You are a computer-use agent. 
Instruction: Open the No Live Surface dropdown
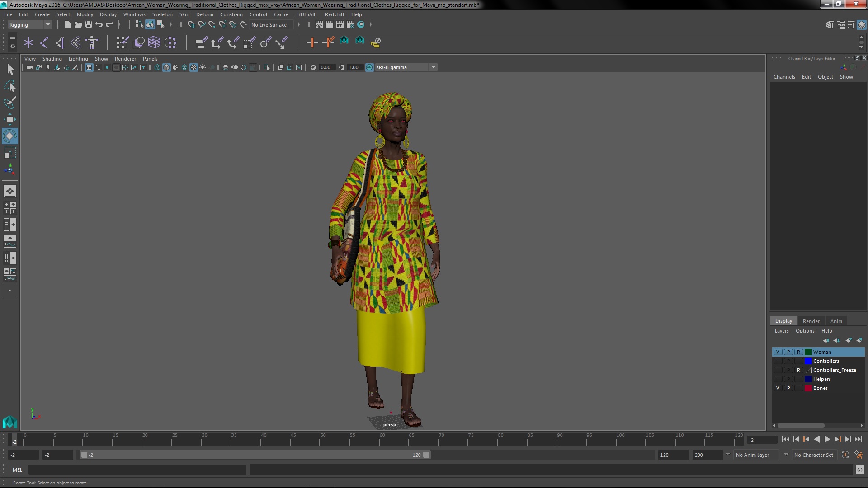click(x=272, y=25)
